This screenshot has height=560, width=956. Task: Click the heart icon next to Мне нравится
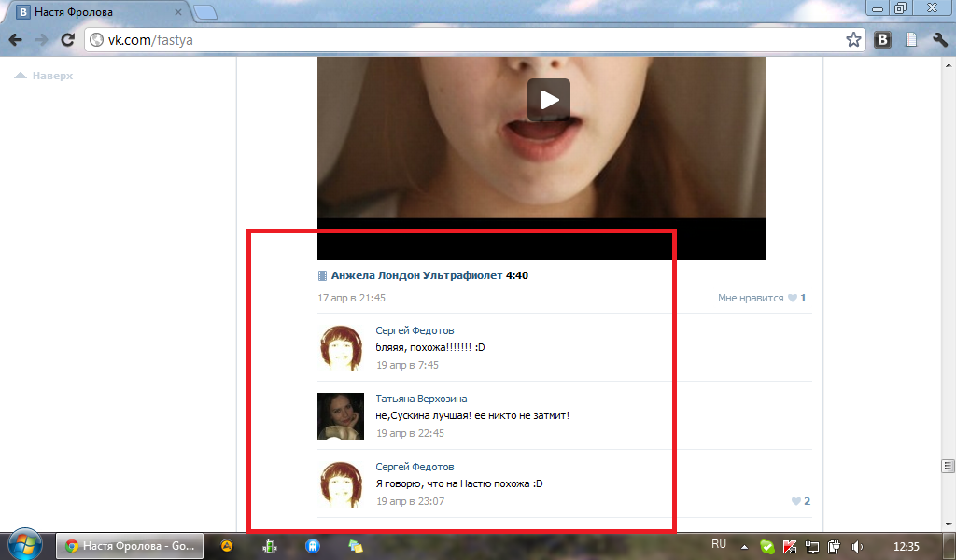(792, 298)
